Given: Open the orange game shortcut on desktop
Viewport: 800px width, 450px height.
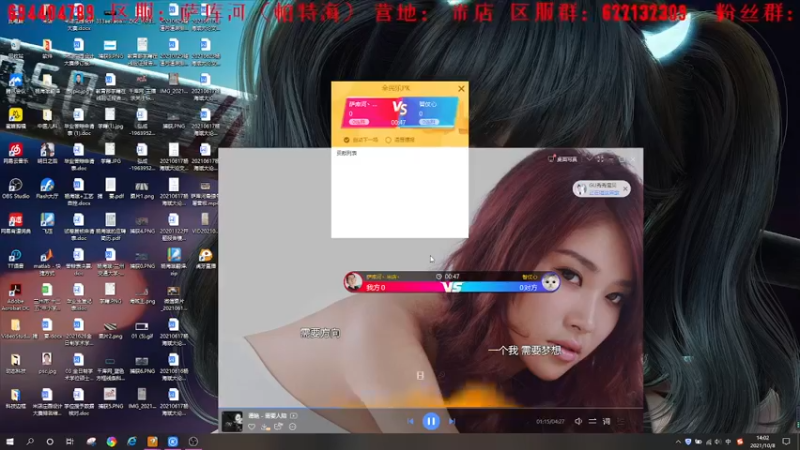Looking at the screenshot, I should point(205,259).
